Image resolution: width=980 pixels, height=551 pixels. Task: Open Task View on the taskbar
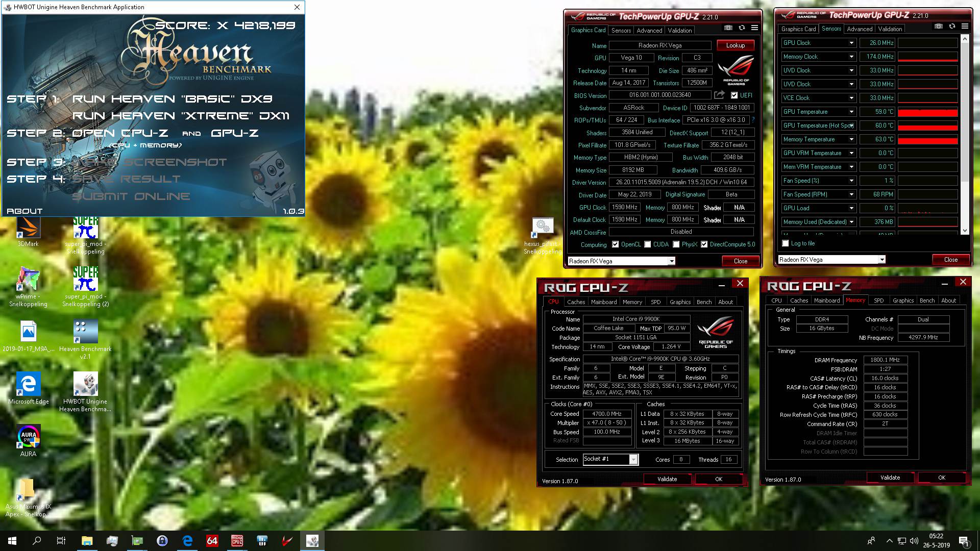61,541
